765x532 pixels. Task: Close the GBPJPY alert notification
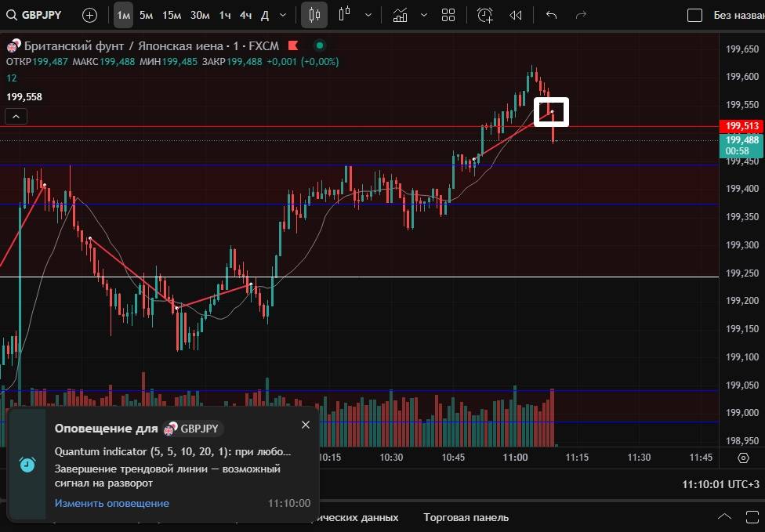pos(306,425)
